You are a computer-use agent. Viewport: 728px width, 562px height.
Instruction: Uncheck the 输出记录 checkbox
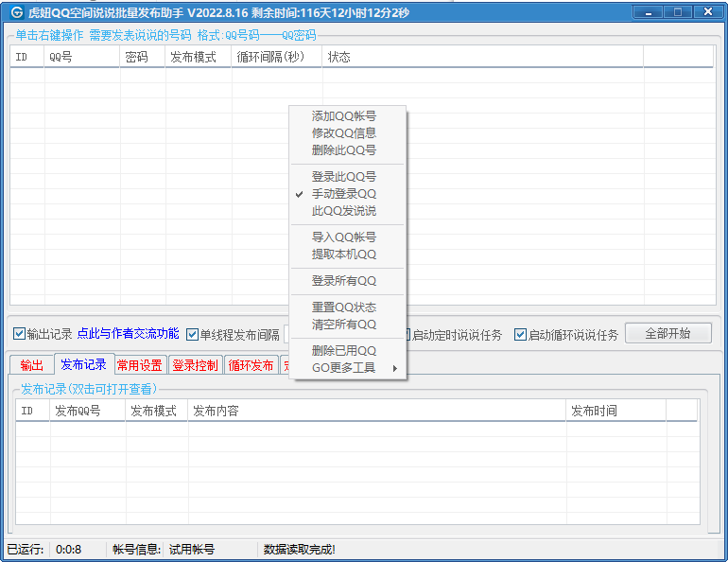click(x=19, y=333)
